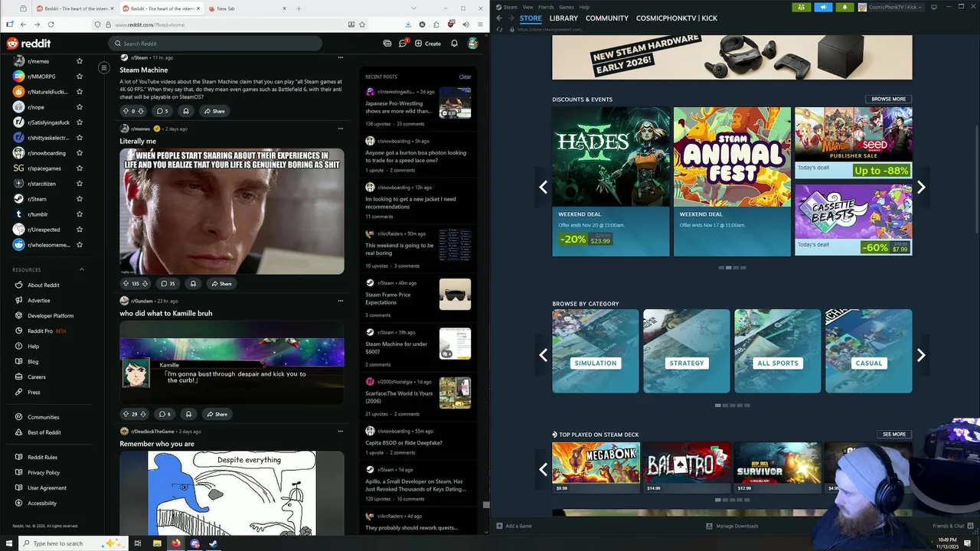Open Steam notifications green bell
The image size is (980, 551).
[844, 7]
